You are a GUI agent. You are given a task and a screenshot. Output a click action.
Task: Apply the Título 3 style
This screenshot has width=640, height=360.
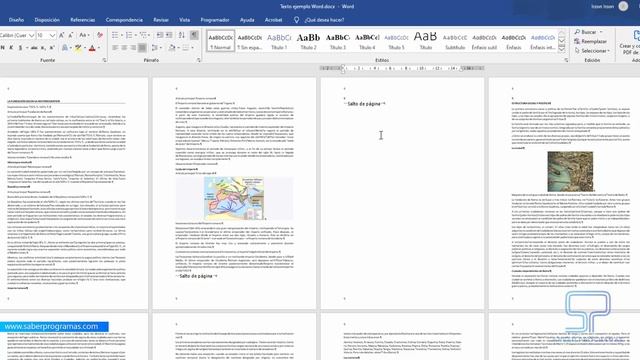[338, 41]
